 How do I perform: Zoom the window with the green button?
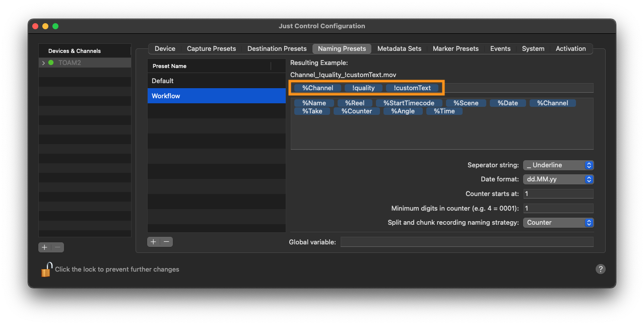(55, 26)
